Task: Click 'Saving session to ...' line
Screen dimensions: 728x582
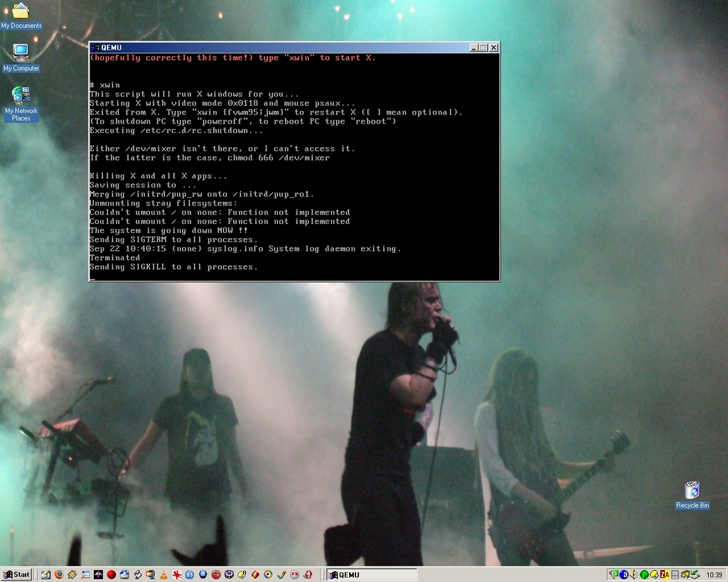Action: pos(142,185)
